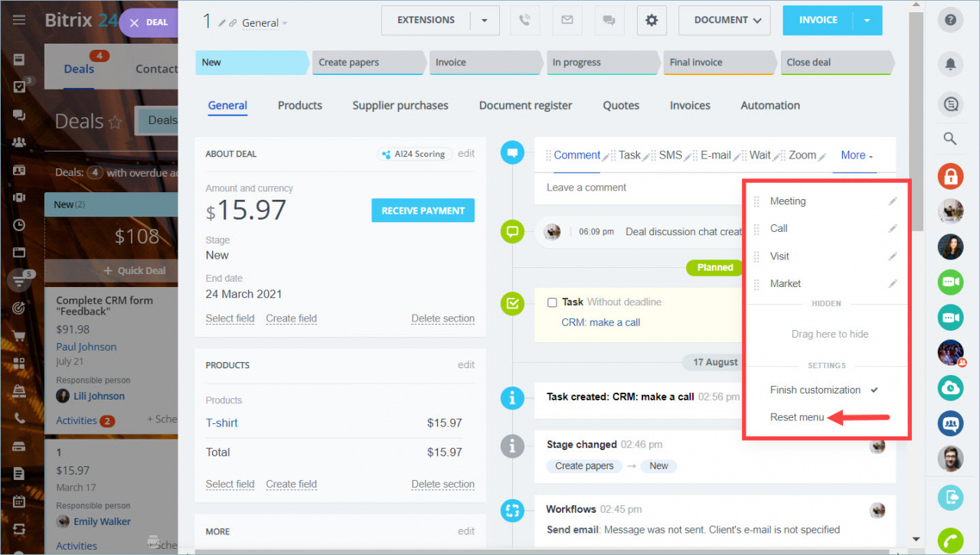Open the chat bubbles icon in deal header

(x=609, y=21)
